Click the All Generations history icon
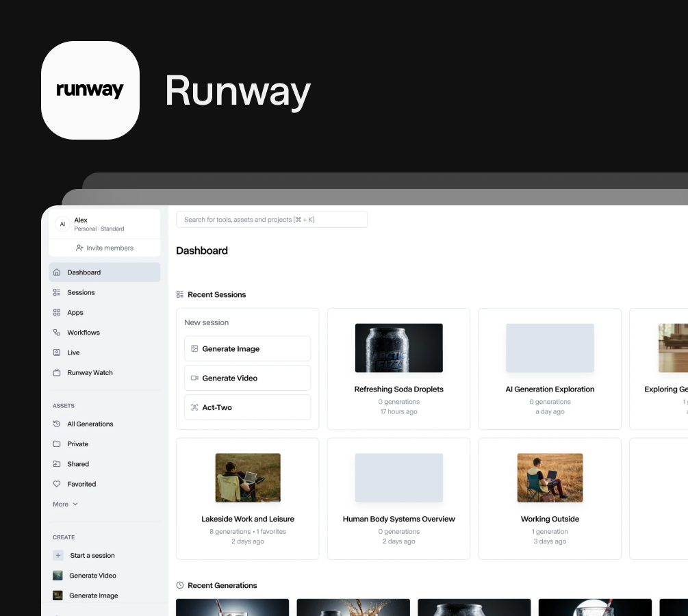688x616 pixels. pos(57,424)
